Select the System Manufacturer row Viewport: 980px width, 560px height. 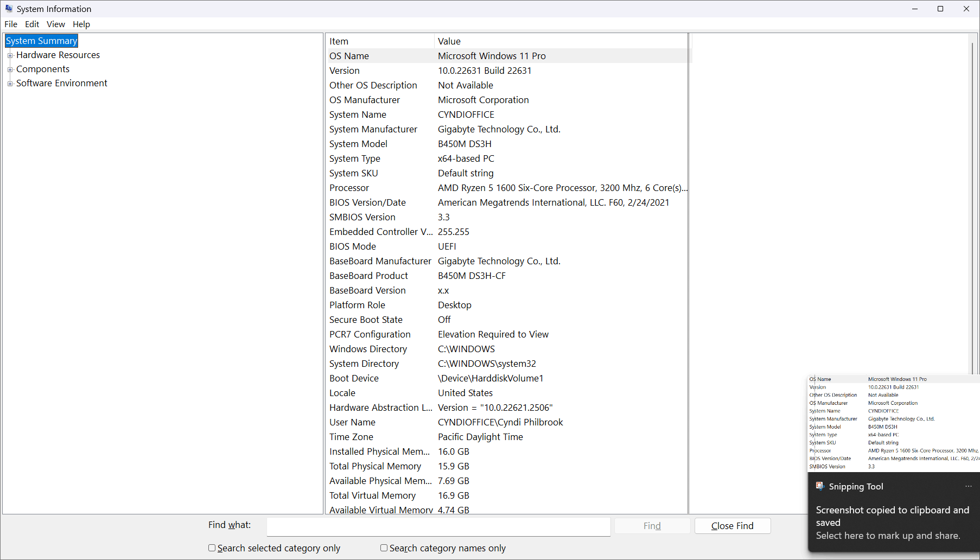point(507,129)
